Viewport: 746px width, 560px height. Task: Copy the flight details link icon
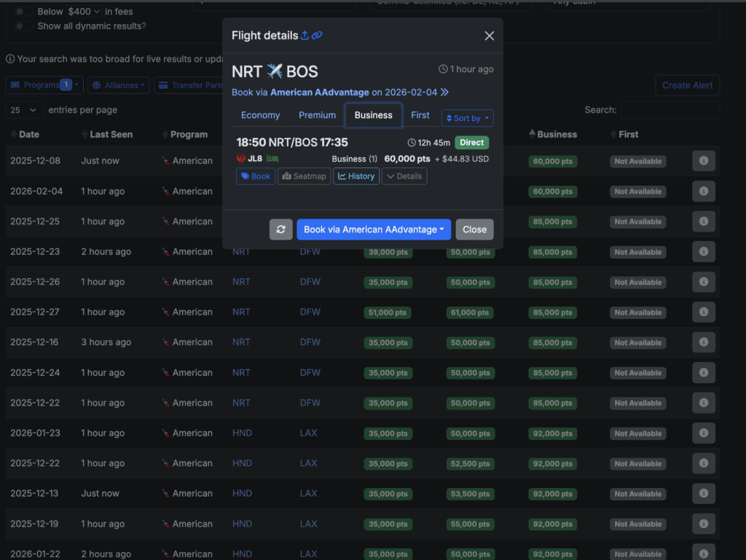[318, 34]
